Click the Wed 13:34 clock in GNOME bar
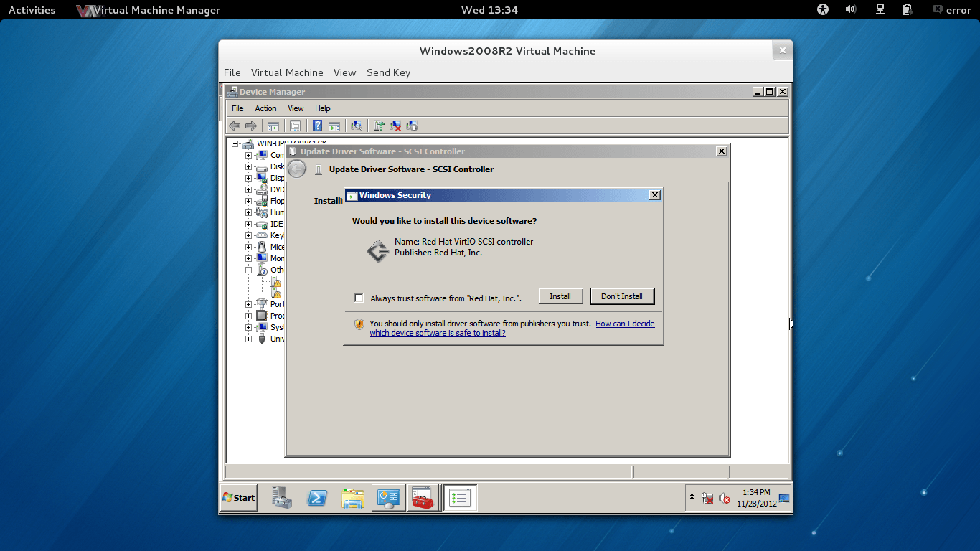 point(489,10)
